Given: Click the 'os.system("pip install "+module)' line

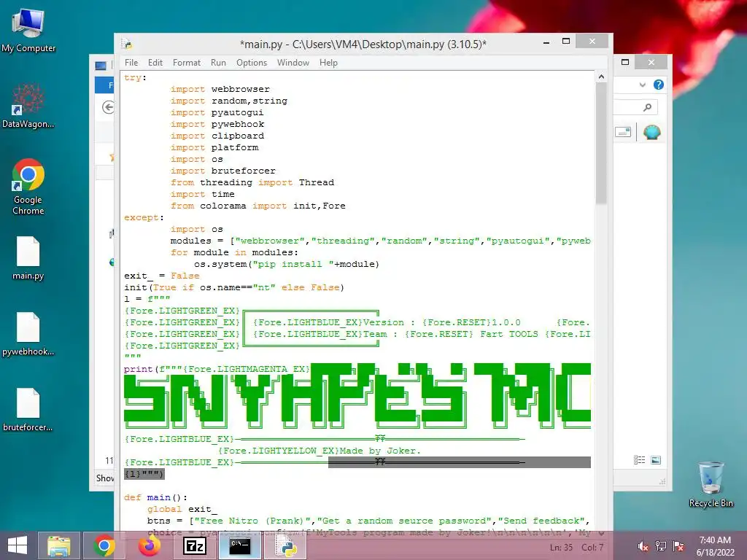Looking at the screenshot, I should 286,264.
